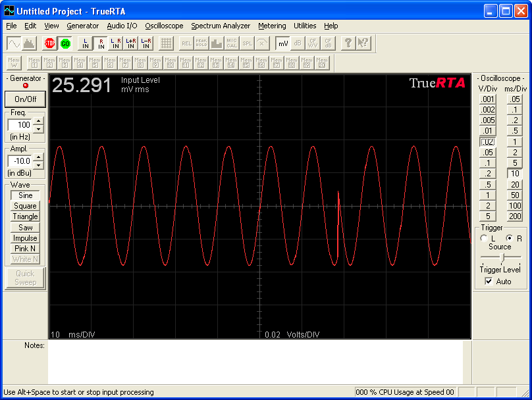Open help with question mark icon

tap(348, 43)
